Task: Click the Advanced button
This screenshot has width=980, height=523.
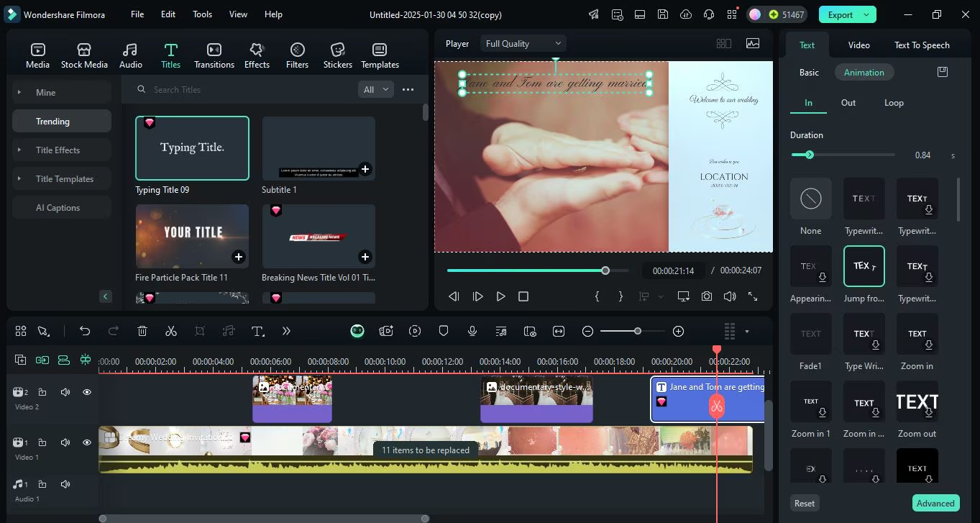Action: [935, 504]
